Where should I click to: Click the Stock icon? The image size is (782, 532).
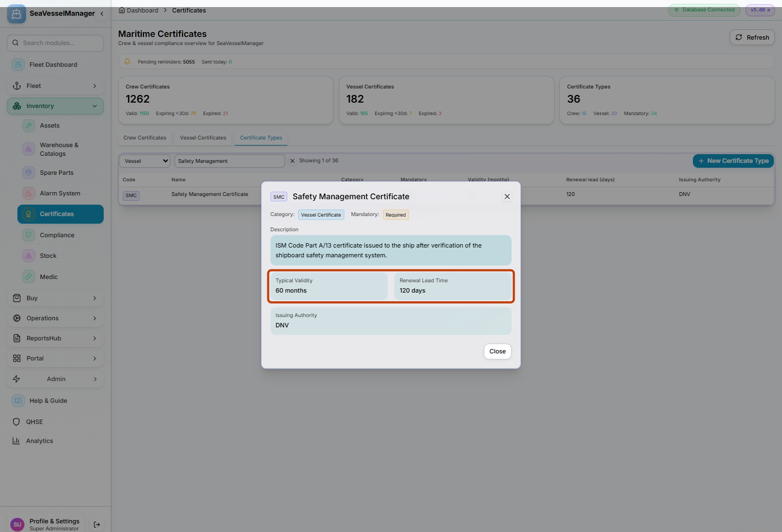(x=29, y=256)
